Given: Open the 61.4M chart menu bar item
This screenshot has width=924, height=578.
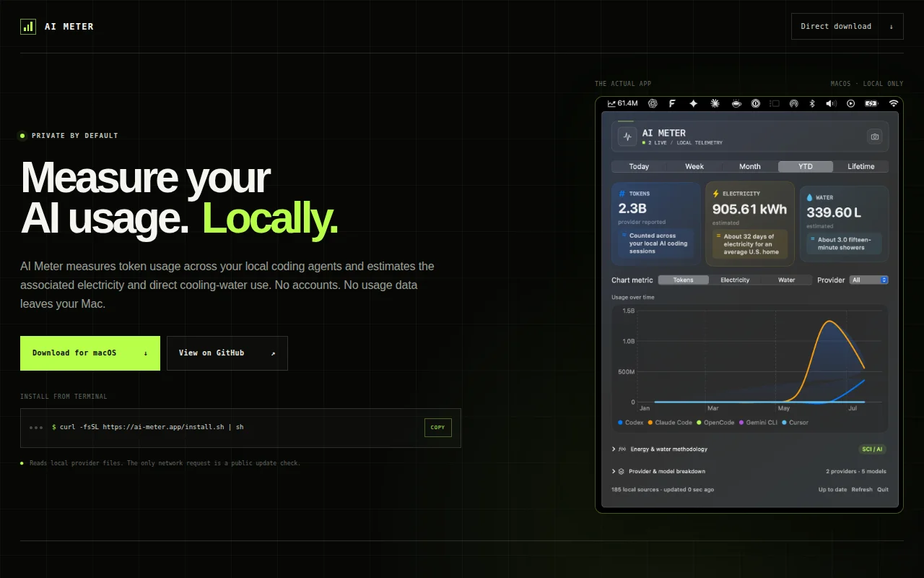Looking at the screenshot, I should coord(622,103).
